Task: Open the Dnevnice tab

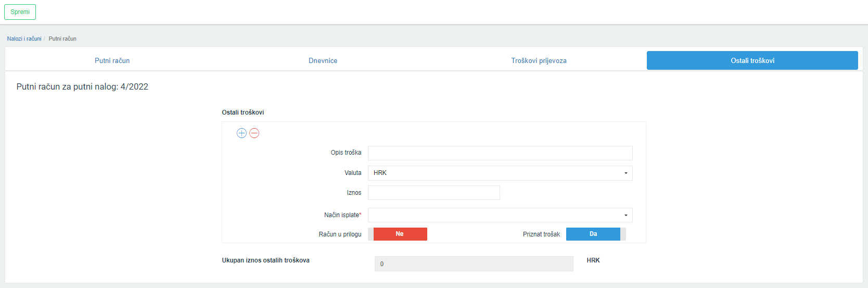Action: tap(323, 60)
